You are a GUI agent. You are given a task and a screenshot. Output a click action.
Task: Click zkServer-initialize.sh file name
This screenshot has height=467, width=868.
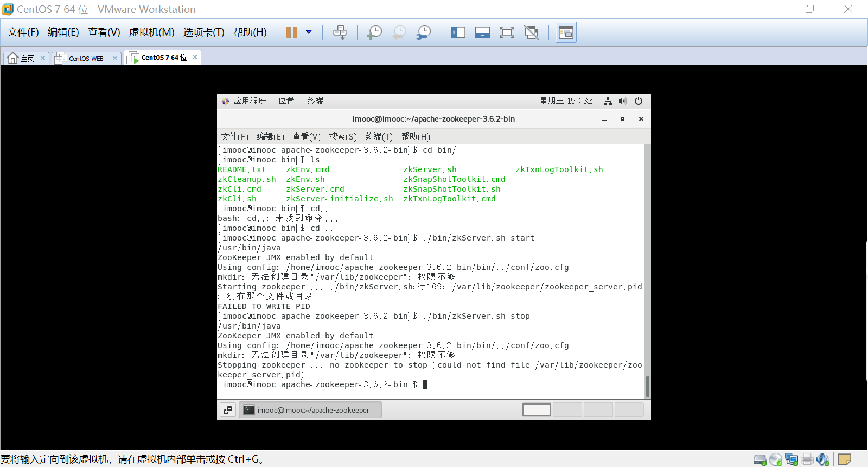coord(340,199)
